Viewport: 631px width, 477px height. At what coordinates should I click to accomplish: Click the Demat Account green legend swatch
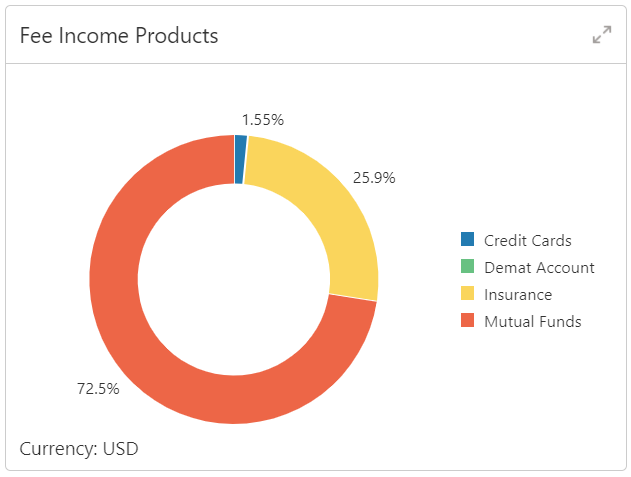pos(467,267)
